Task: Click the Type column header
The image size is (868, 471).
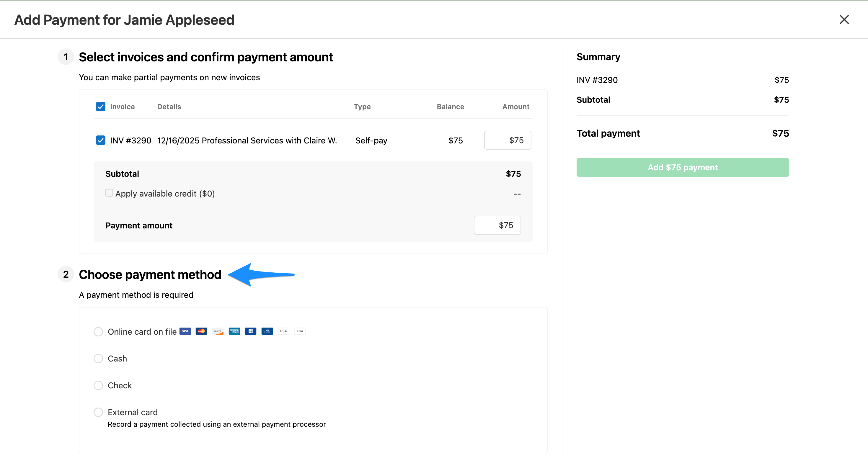Action: pos(362,107)
